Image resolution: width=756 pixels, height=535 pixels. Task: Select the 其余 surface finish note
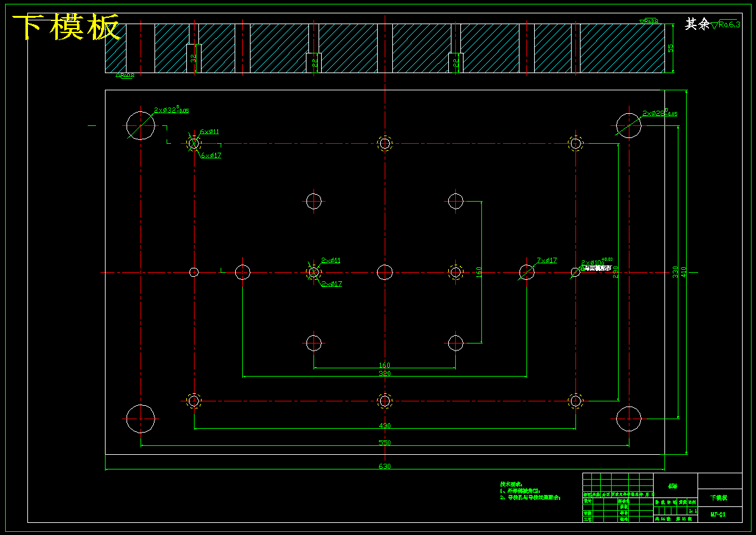[697, 24]
